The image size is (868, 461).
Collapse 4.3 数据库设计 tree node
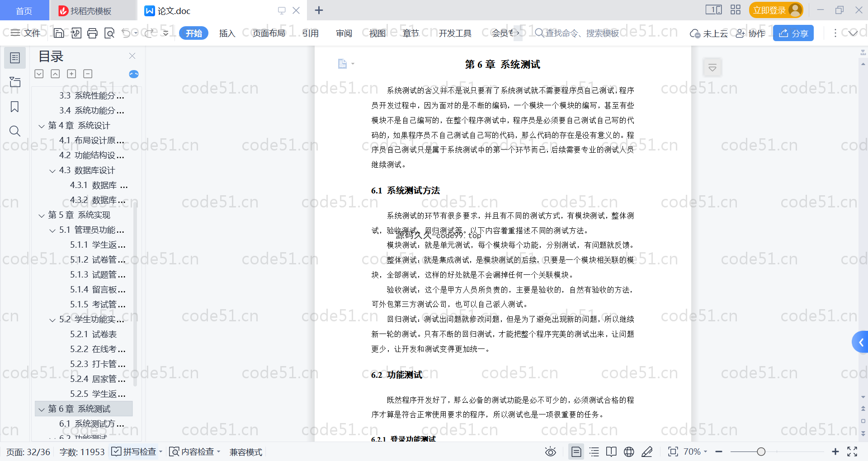[52, 170]
